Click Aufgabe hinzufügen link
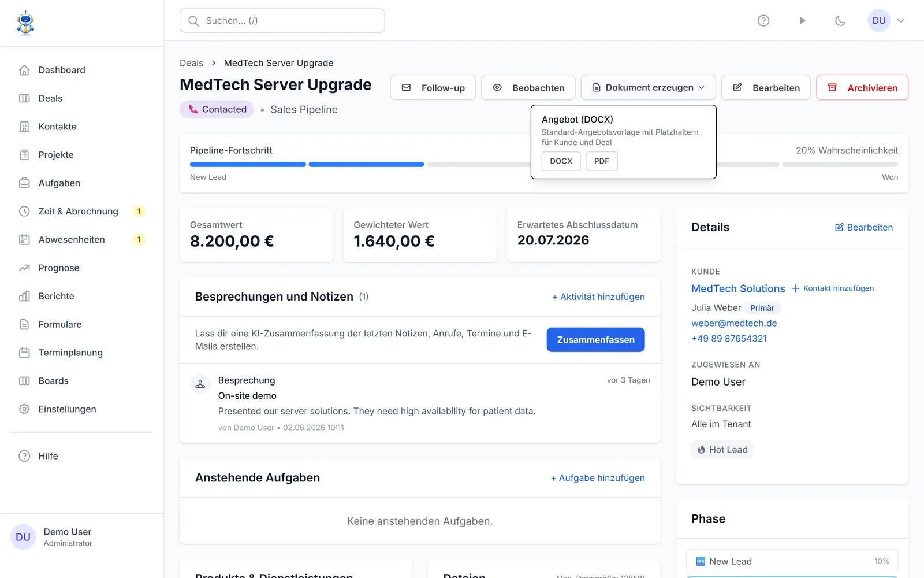This screenshot has height=578, width=924. 598,478
